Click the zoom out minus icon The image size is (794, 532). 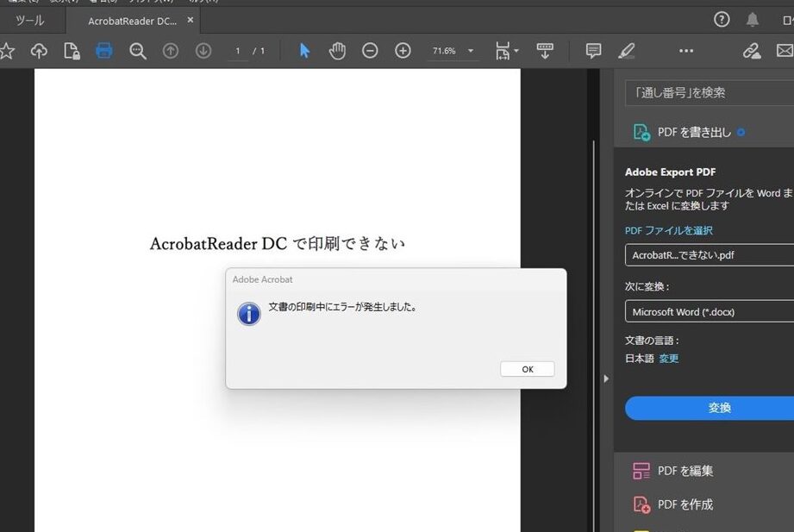click(x=370, y=51)
